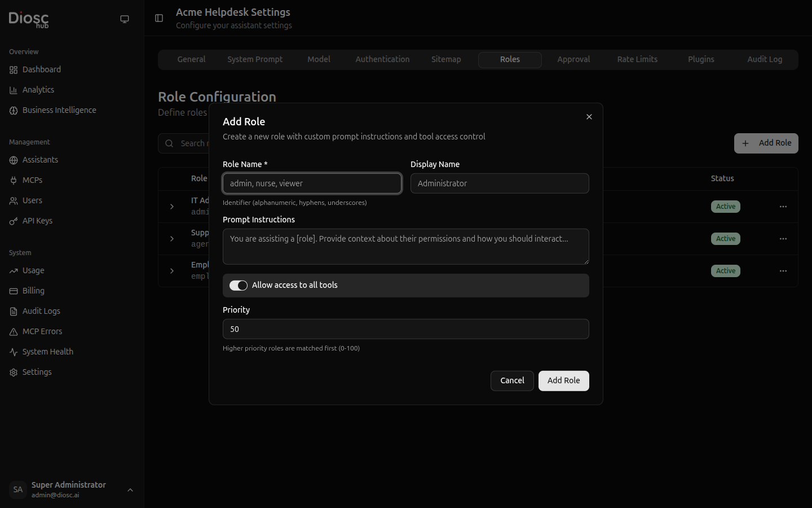The height and width of the screenshot is (508, 812).
Task: Open Business Intelligence in sidebar
Action: tap(59, 110)
